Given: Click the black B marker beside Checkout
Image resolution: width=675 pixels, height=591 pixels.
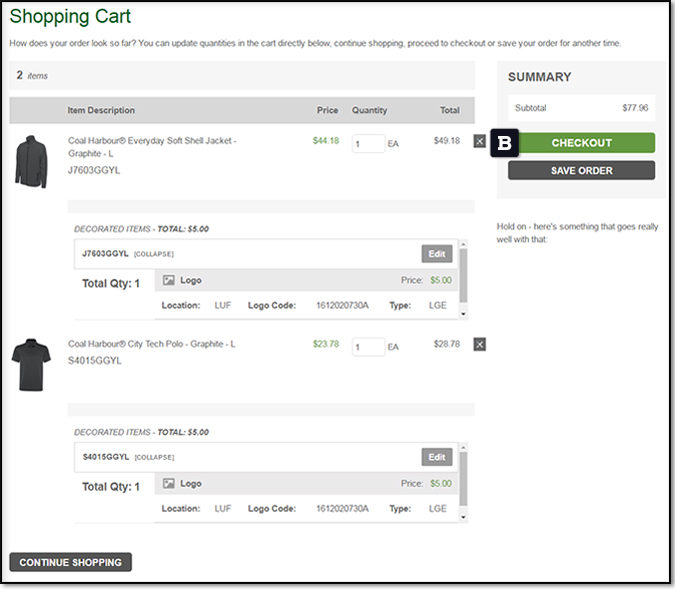Looking at the screenshot, I should [505, 143].
